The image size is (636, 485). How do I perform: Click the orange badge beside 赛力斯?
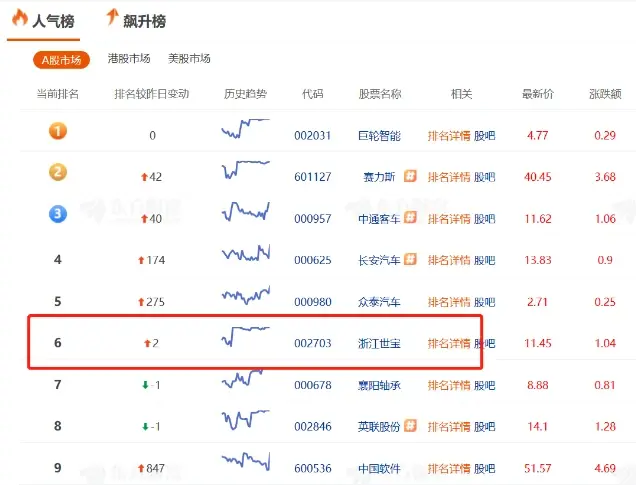point(410,177)
